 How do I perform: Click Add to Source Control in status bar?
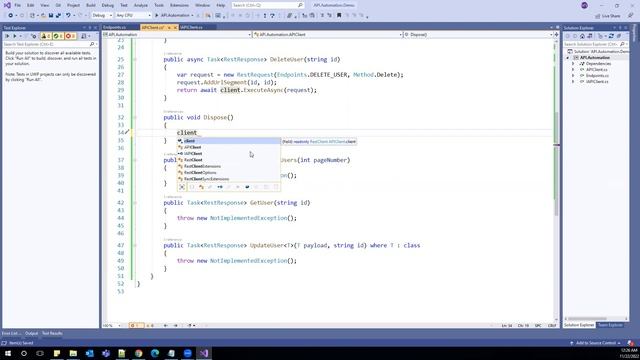click(596, 343)
